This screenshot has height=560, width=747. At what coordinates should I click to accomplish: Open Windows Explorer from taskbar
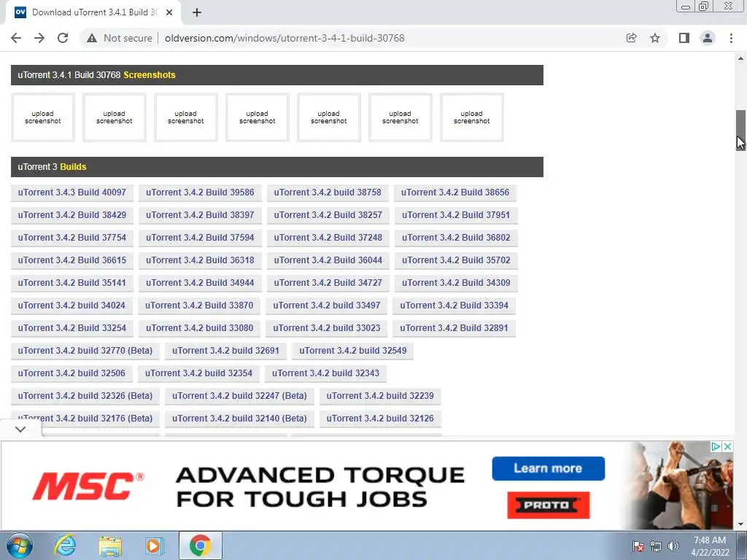point(110,546)
